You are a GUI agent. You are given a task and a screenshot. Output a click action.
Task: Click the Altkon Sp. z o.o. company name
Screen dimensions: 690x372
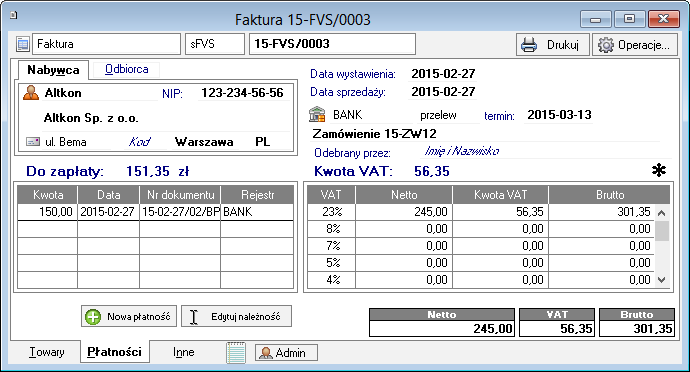[x=91, y=118]
